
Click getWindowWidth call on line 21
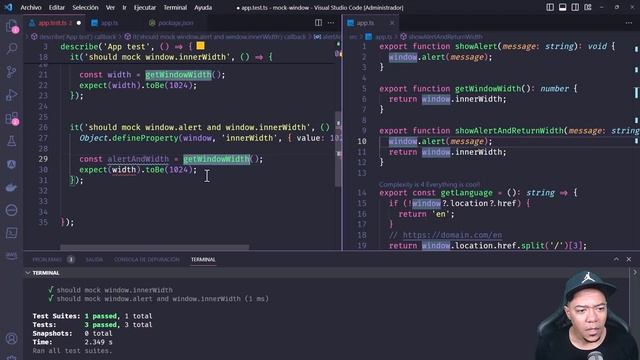click(x=178, y=75)
